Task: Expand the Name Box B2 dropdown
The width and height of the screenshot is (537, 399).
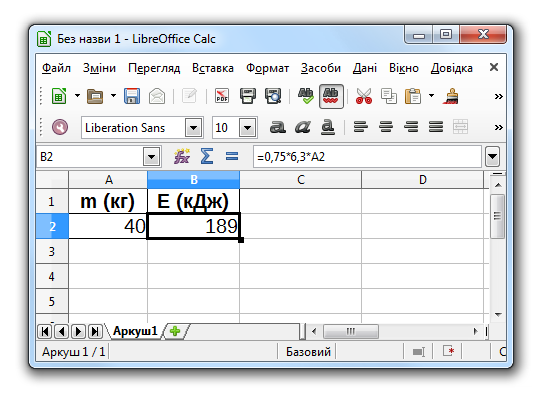Action: (151, 157)
